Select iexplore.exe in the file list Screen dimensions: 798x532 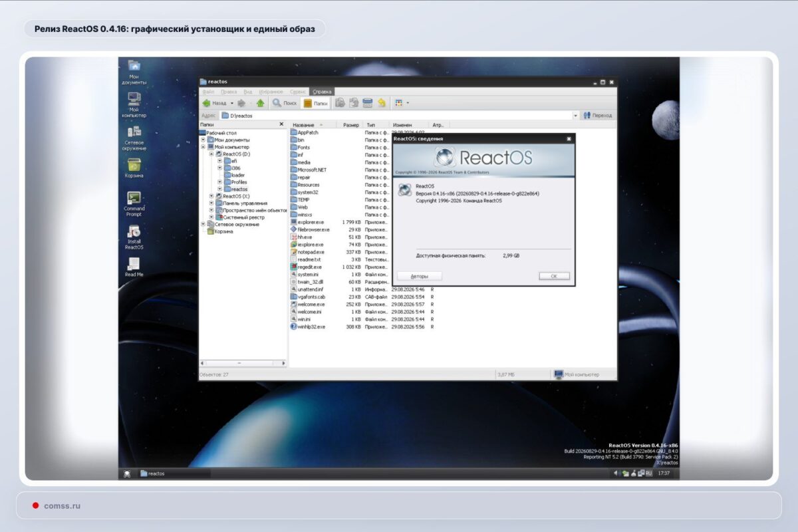tap(307, 245)
